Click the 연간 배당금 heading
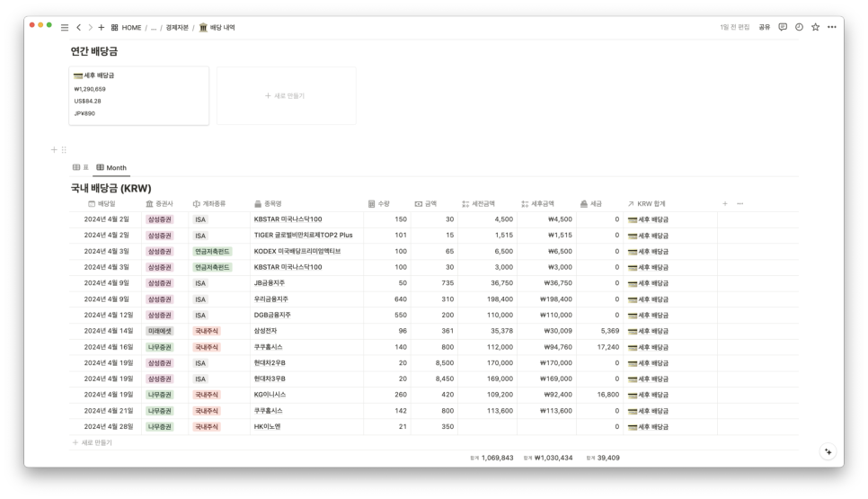868x499 pixels. pos(94,51)
